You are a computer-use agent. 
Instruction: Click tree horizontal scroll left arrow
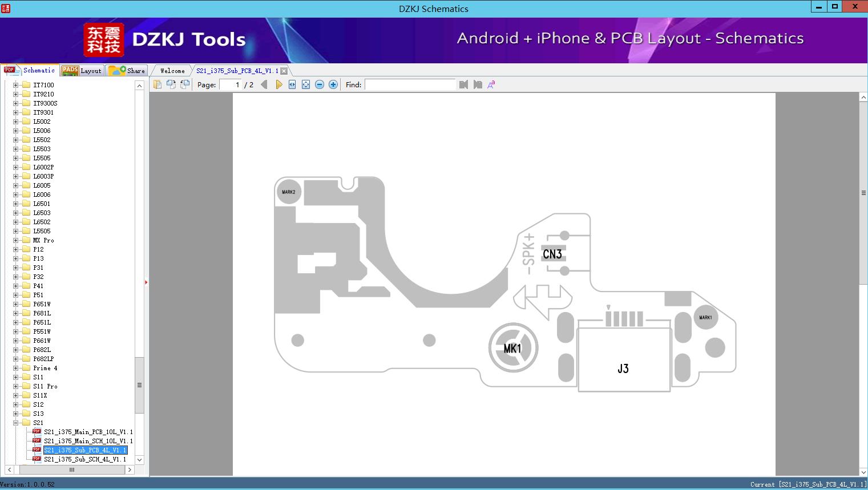point(10,470)
